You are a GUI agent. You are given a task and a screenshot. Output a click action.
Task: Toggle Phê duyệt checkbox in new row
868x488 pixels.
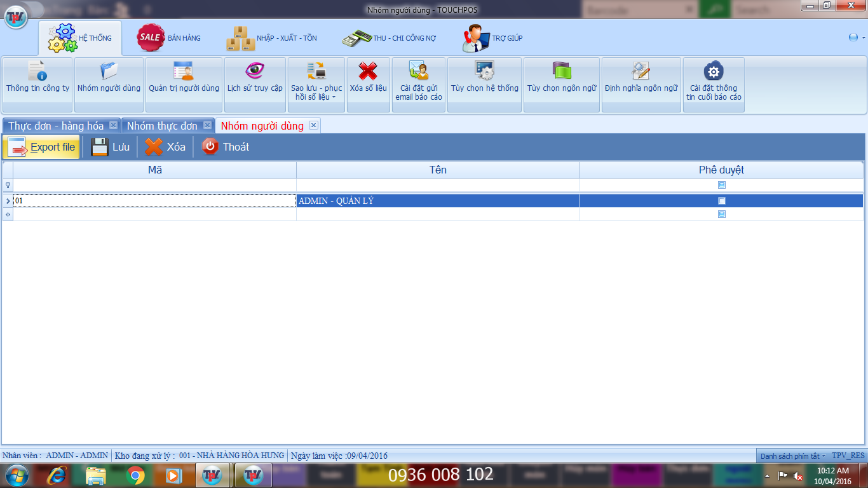[722, 214]
